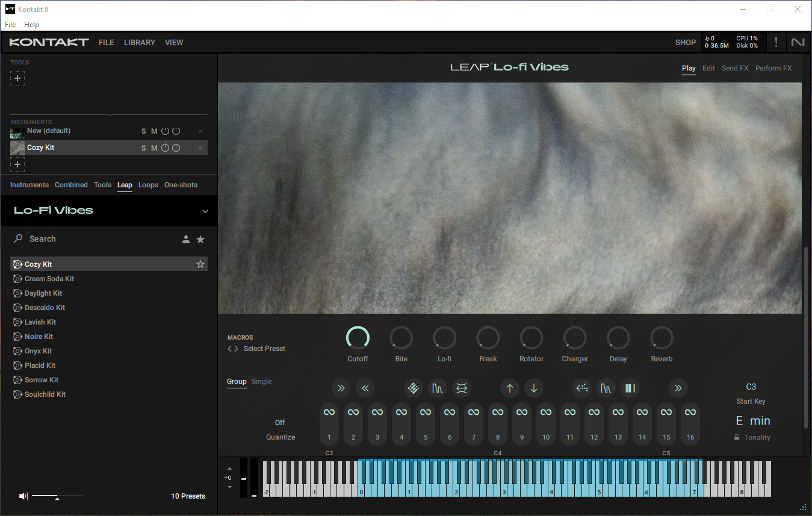Adjust the output volume slider

point(57,496)
